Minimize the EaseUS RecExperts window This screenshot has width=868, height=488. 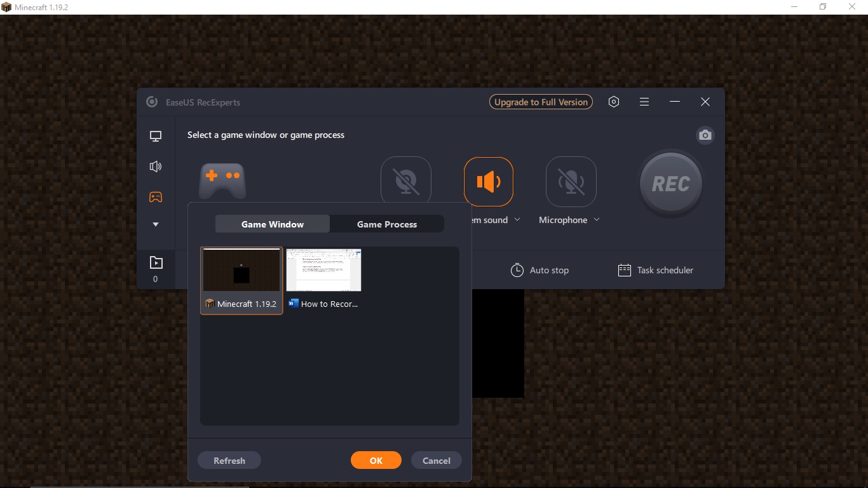click(x=675, y=102)
